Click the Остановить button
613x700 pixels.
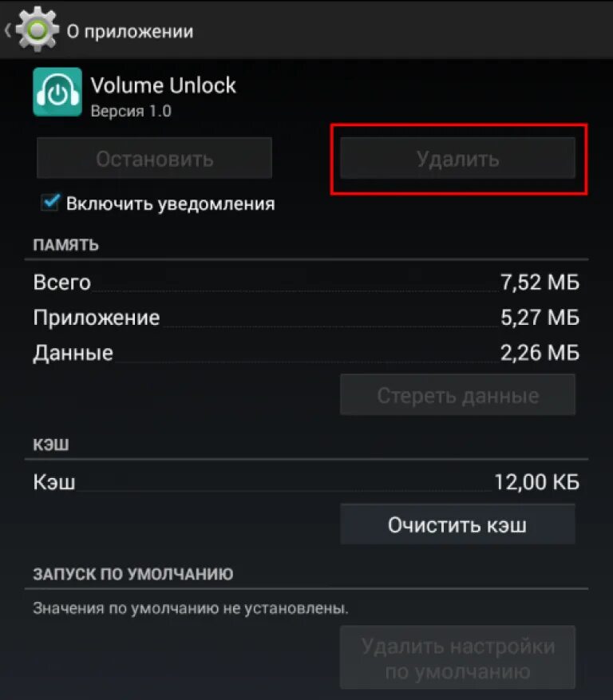155,159
